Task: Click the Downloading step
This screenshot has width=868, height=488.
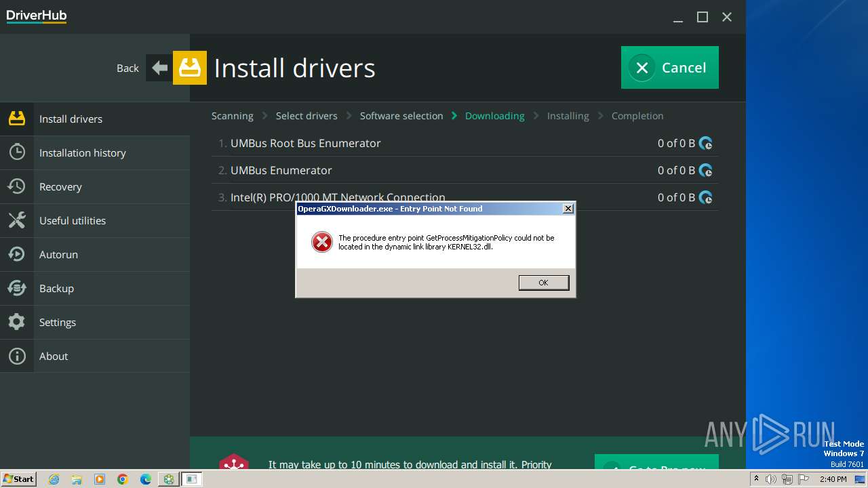Action: (495, 116)
